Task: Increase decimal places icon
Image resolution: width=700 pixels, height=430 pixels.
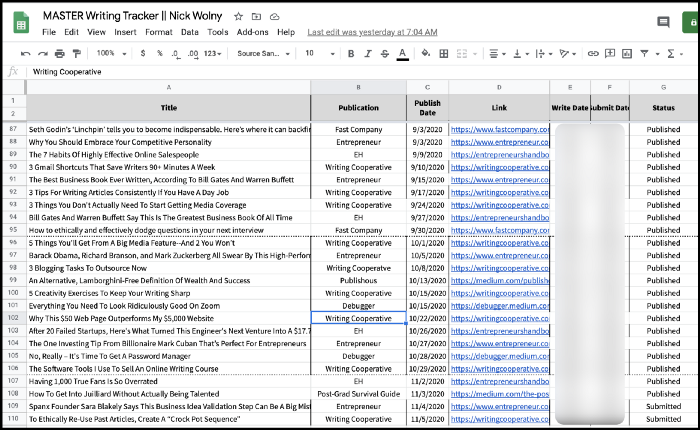Action: tap(193, 54)
